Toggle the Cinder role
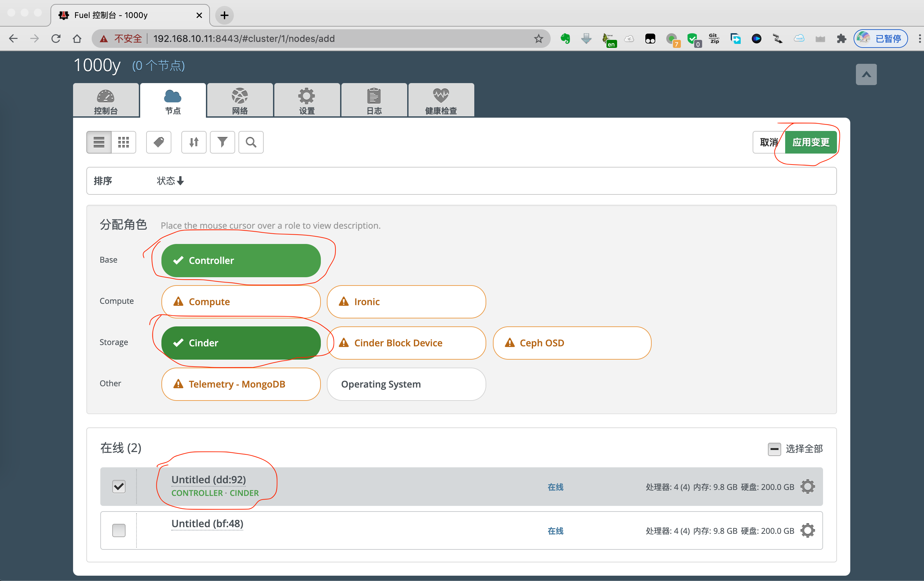The image size is (924, 581). 241,343
